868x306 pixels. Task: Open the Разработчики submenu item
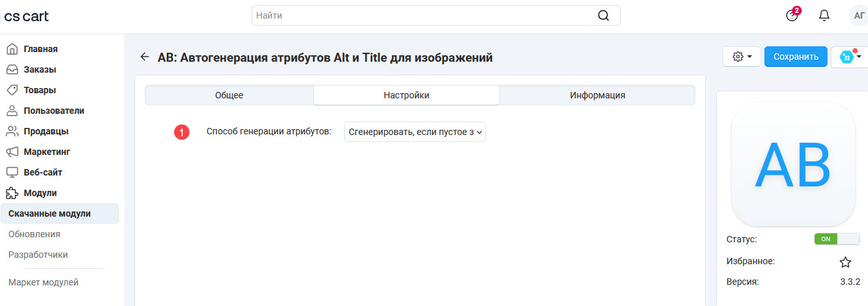coord(38,255)
